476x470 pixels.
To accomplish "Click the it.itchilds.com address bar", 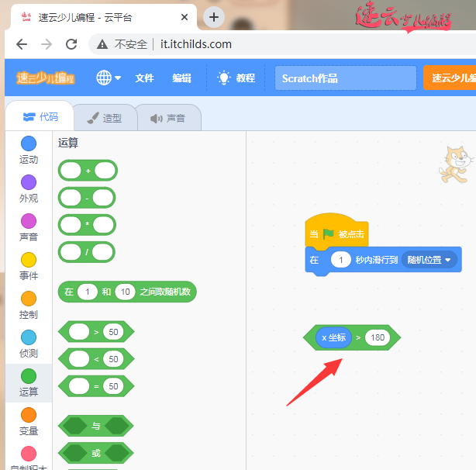I will pos(196,44).
